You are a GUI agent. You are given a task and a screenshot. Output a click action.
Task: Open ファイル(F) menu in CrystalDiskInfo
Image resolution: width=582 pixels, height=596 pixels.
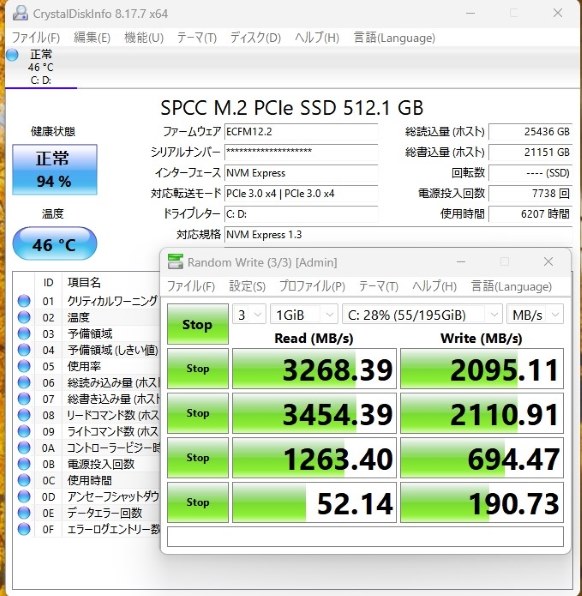coord(36,38)
